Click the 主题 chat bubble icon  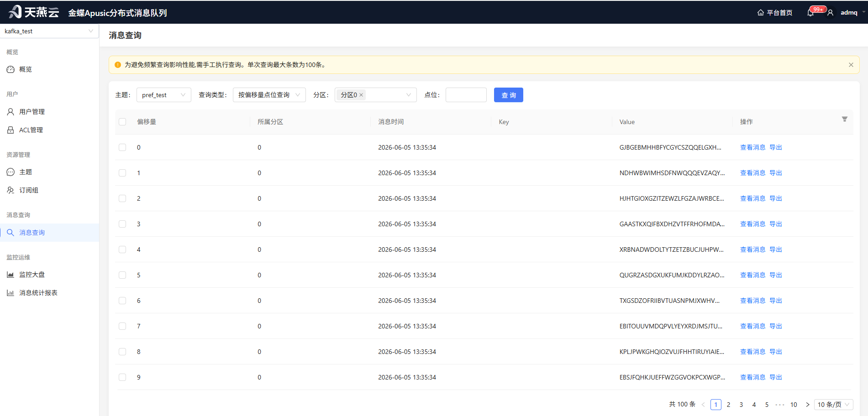pyautogui.click(x=11, y=172)
